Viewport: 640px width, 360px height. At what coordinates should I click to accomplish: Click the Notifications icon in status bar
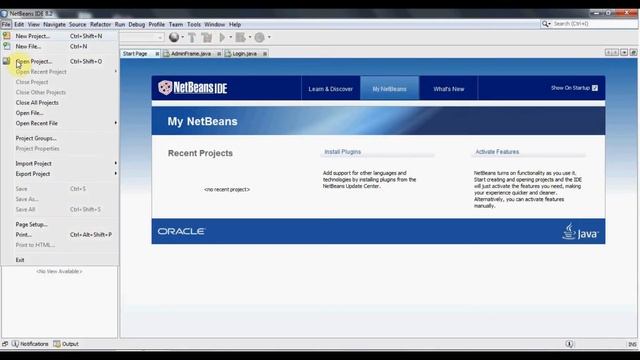15,344
